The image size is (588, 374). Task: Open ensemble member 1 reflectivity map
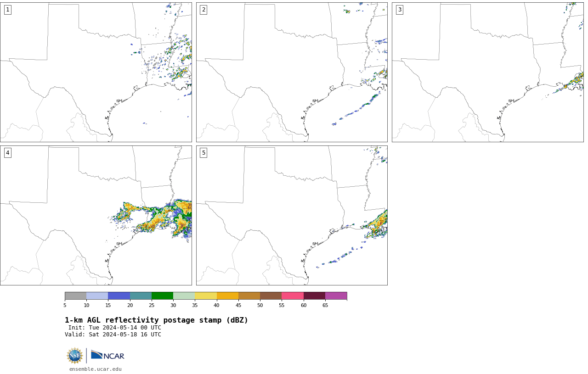click(x=96, y=72)
